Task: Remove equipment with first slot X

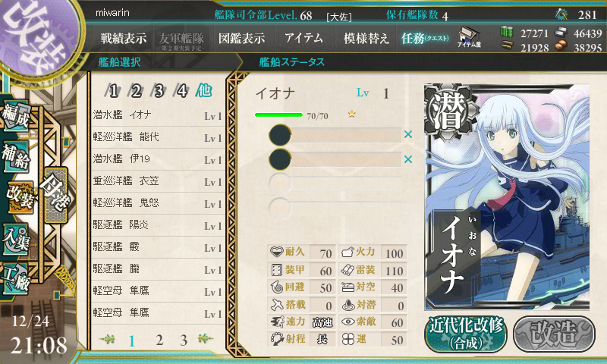Action: [408, 135]
